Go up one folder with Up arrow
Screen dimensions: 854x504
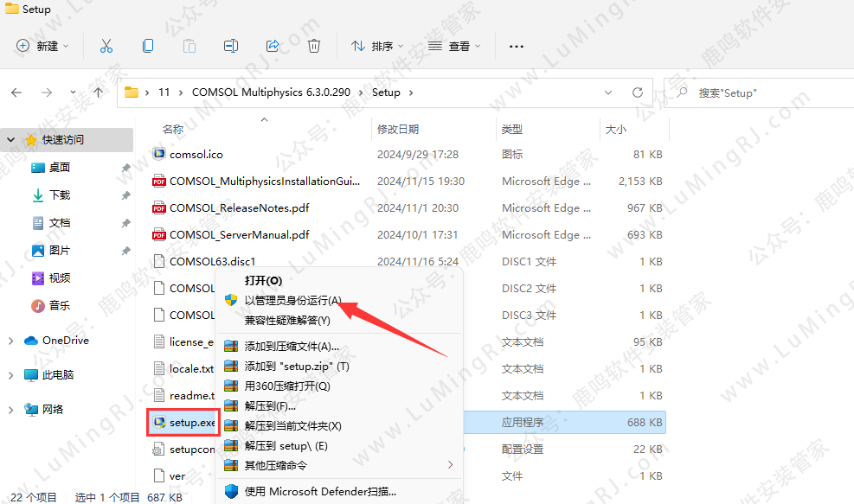click(99, 93)
